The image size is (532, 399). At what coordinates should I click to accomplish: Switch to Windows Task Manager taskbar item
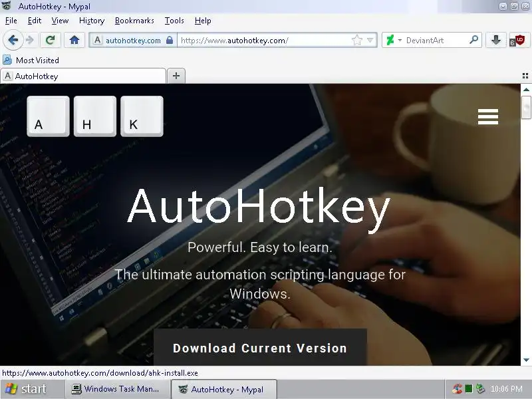(117, 389)
